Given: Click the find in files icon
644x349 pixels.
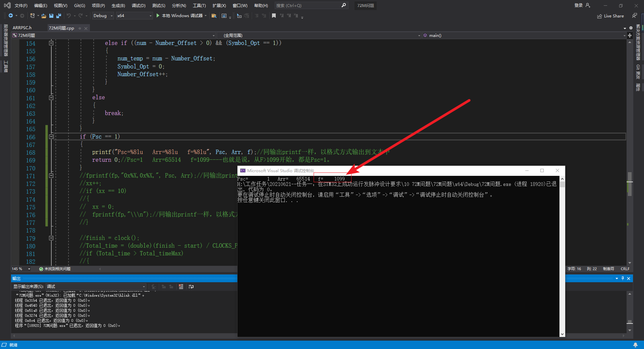Looking at the screenshot, I should 214,16.
